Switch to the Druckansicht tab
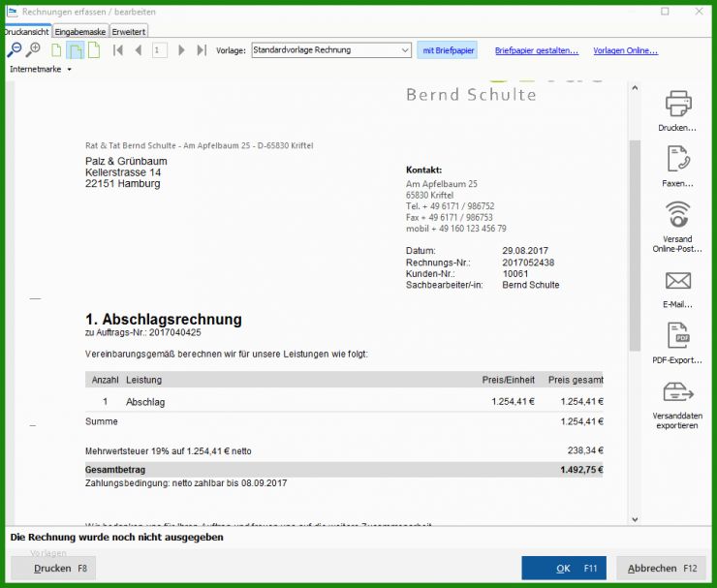The width and height of the screenshot is (717, 588). [x=26, y=32]
